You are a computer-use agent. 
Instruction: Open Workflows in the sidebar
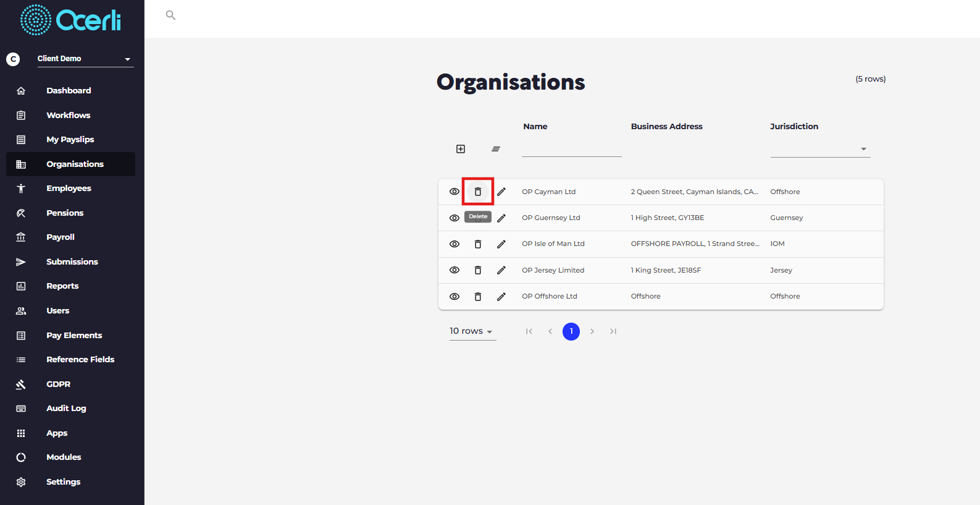(70, 115)
